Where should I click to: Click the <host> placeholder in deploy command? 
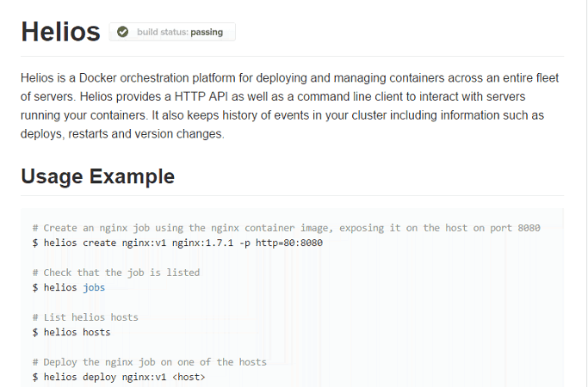[189, 377]
